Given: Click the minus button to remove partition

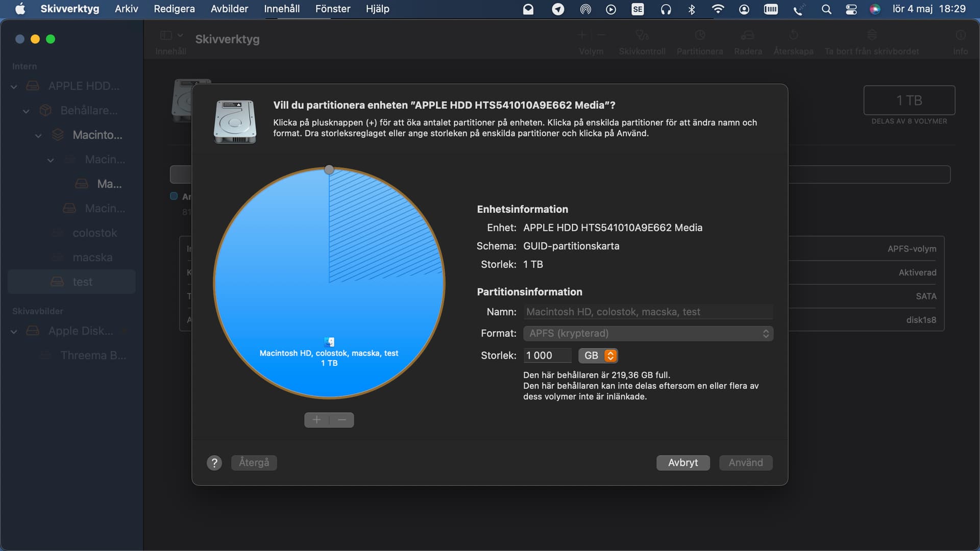Looking at the screenshot, I should [x=342, y=420].
